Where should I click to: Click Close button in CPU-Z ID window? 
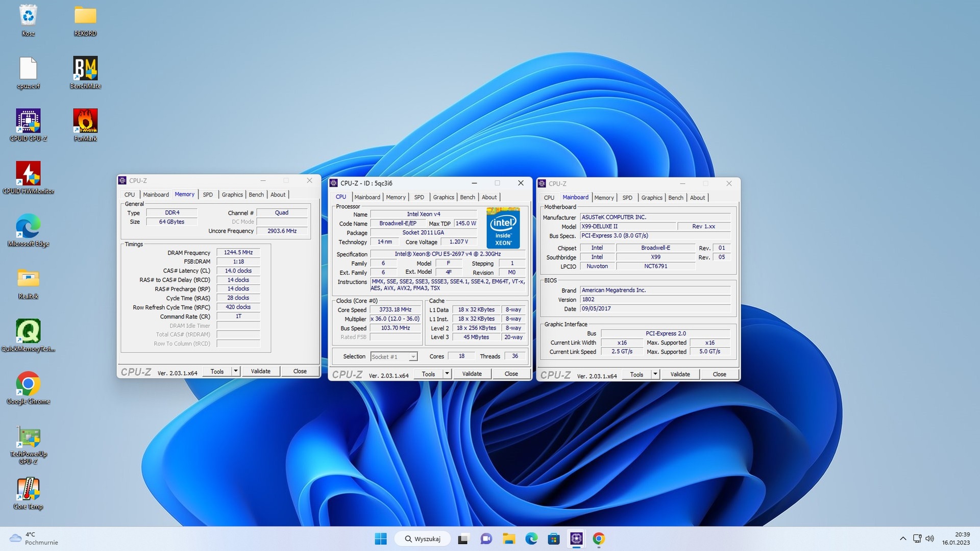511,374
